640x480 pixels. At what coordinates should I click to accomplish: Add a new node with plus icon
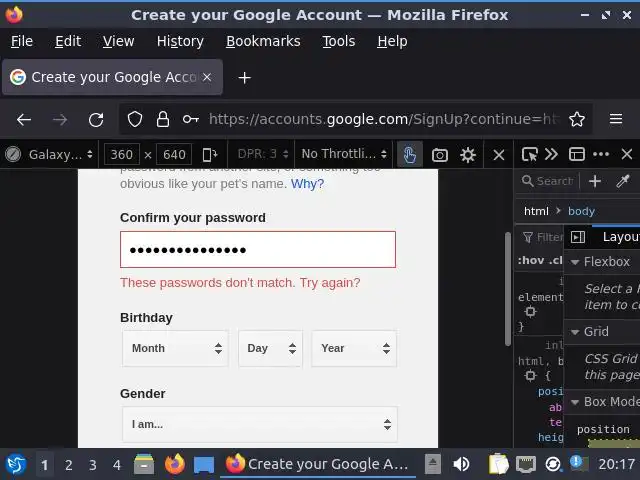pyautogui.click(x=595, y=181)
